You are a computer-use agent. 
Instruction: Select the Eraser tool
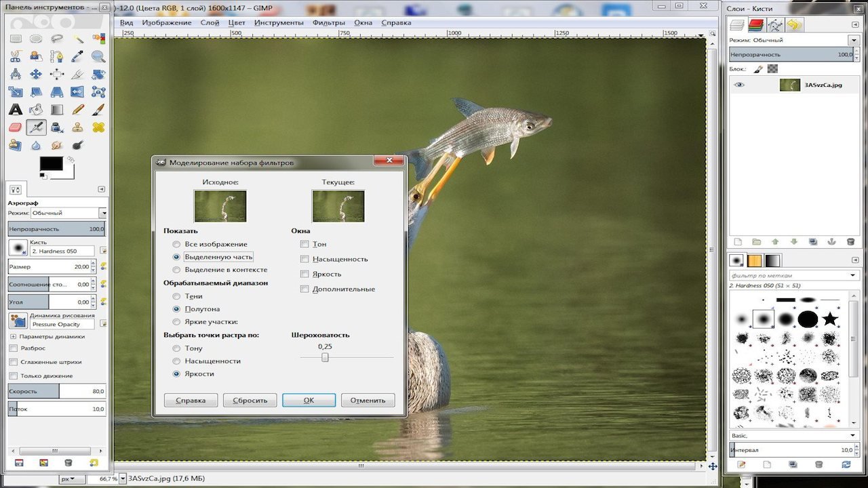(x=16, y=127)
